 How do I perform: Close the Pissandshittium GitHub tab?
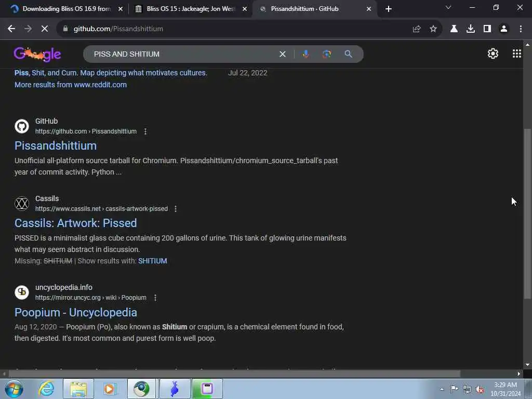point(369,9)
